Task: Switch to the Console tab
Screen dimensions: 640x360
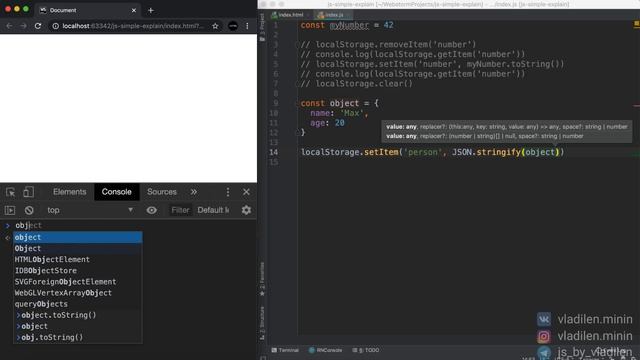Action: click(117, 192)
